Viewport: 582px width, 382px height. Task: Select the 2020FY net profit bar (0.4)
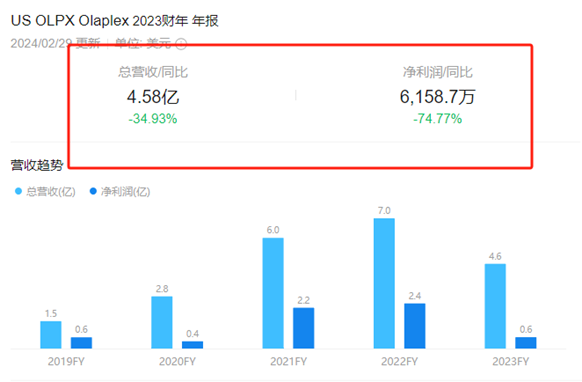click(192, 345)
